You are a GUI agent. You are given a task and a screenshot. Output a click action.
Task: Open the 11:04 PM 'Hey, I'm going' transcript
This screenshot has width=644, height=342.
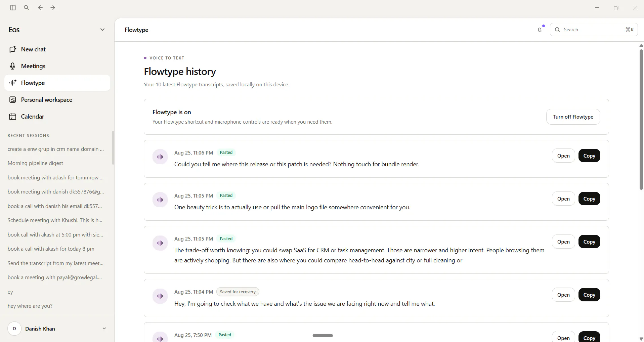pyautogui.click(x=563, y=295)
